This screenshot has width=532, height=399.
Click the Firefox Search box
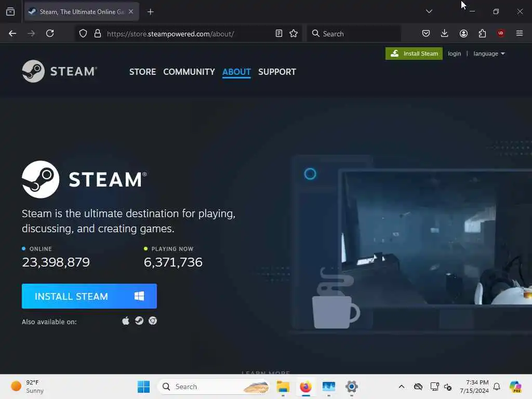coord(354,34)
